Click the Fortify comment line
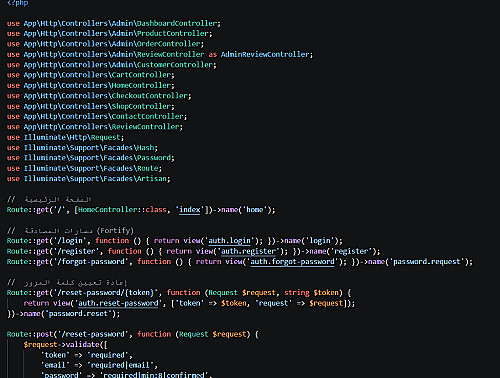 pyautogui.click(x=70, y=230)
